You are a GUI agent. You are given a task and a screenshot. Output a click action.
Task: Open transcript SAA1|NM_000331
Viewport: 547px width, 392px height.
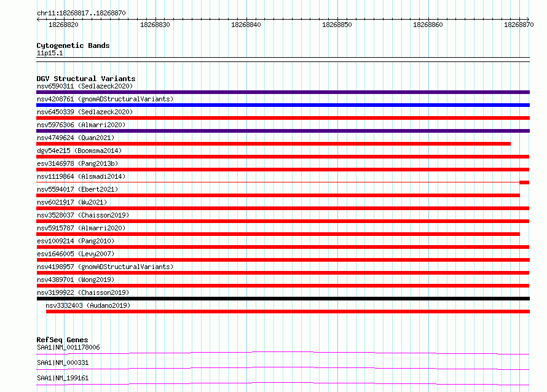click(x=63, y=363)
